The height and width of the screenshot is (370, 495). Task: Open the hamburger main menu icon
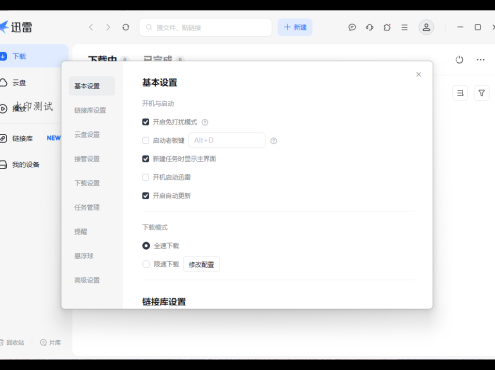[404, 27]
